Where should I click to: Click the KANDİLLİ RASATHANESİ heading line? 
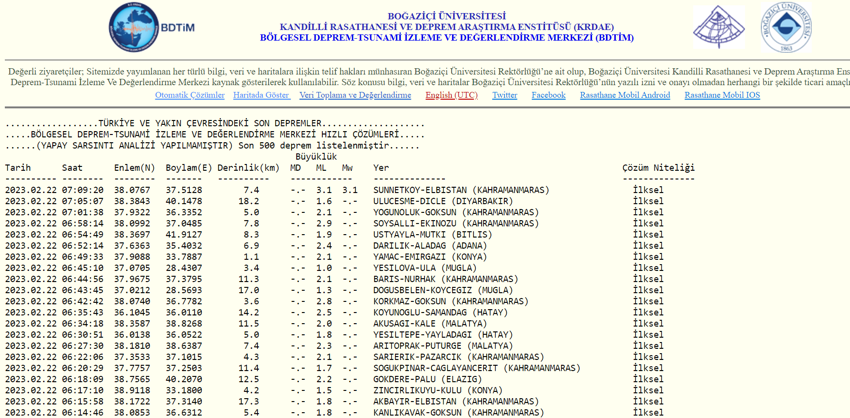click(x=447, y=27)
